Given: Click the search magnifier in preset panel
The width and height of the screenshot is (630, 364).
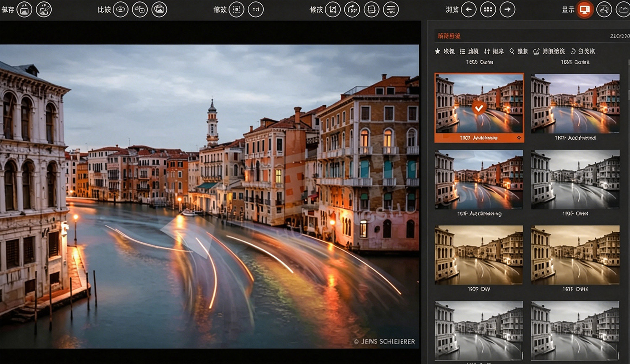Looking at the screenshot, I should [x=512, y=51].
